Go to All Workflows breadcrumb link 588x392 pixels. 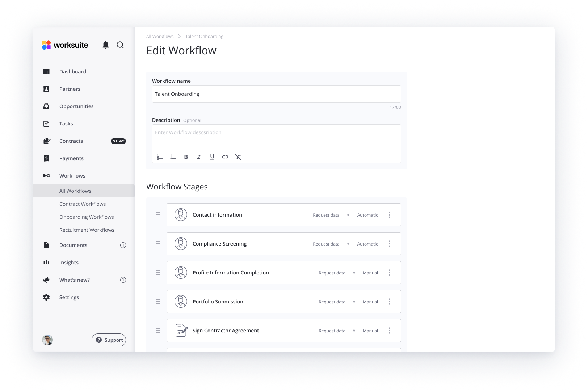pos(160,37)
